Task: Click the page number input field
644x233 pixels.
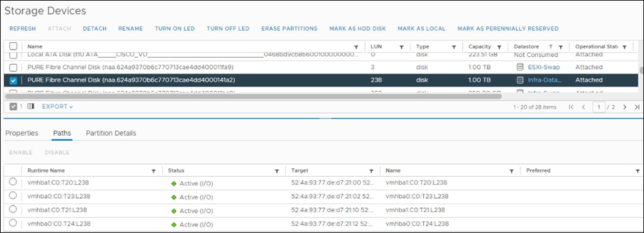Action: [x=599, y=107]
